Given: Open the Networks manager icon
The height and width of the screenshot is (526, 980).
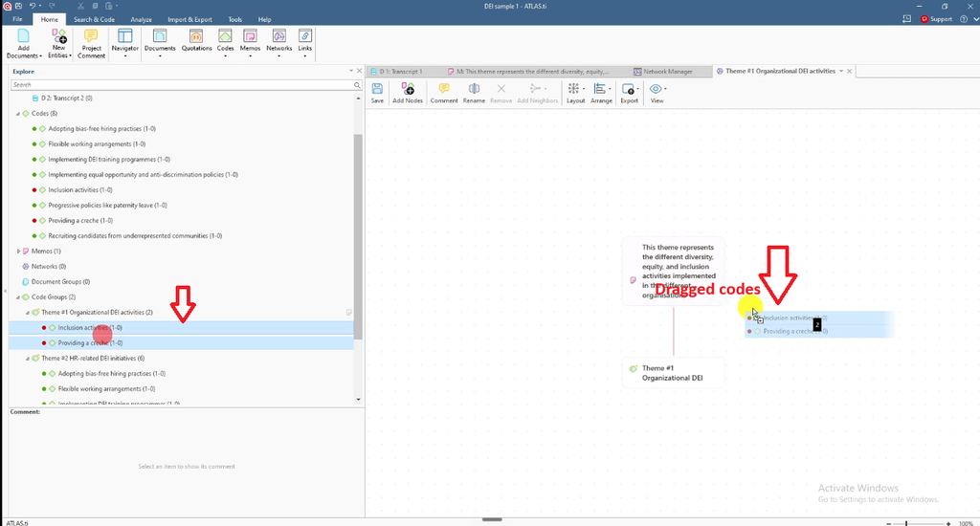Looking at the screenshot, I should pos(278,36).
